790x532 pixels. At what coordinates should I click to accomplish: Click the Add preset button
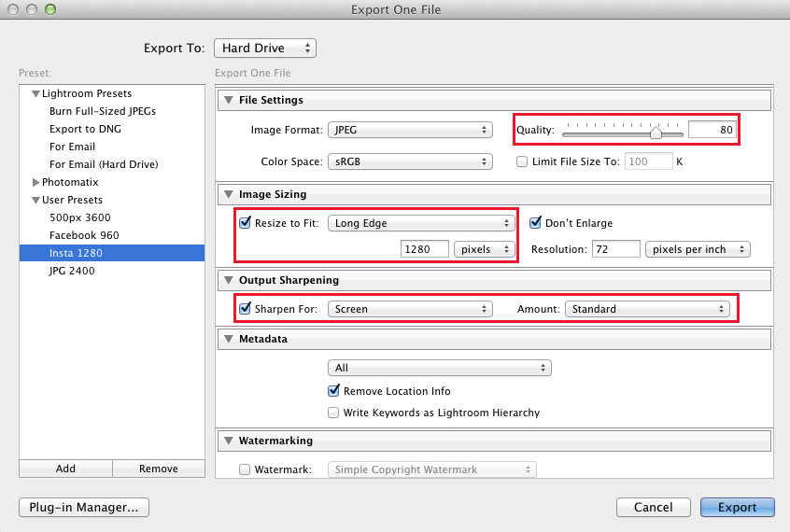[65, 469]
